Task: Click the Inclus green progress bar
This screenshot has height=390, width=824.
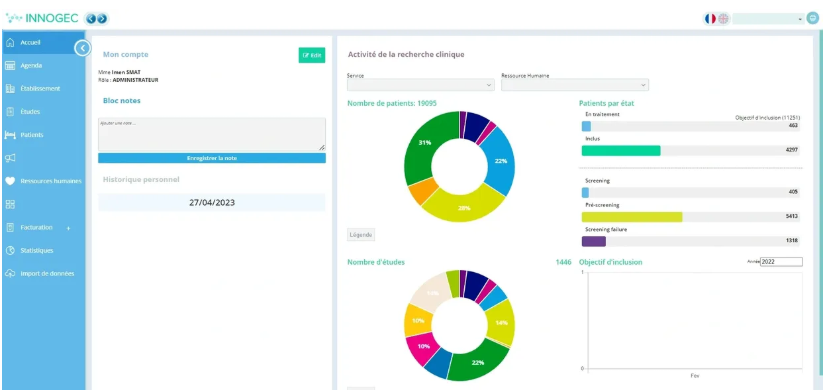Action: pos(621,151)
